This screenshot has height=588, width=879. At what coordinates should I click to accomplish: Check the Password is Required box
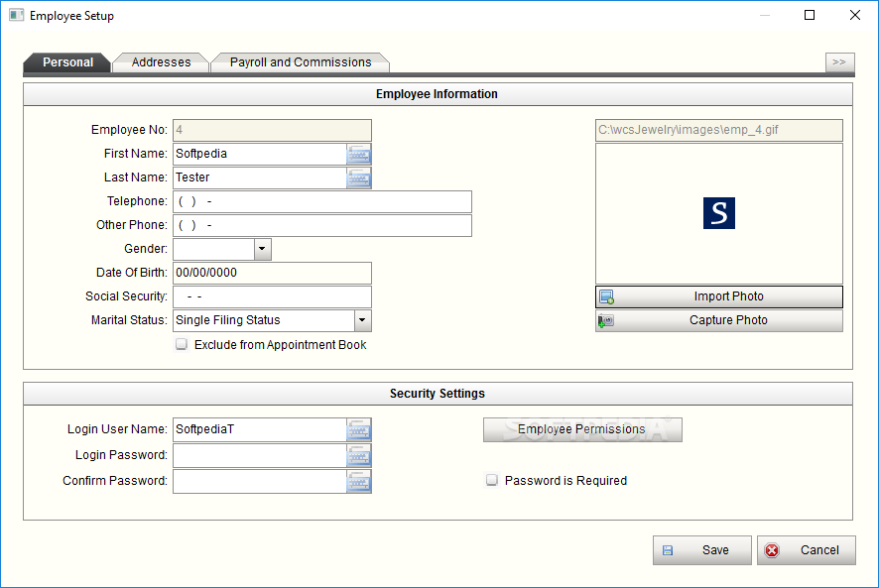pyautogui.click(x=492, y=481)
